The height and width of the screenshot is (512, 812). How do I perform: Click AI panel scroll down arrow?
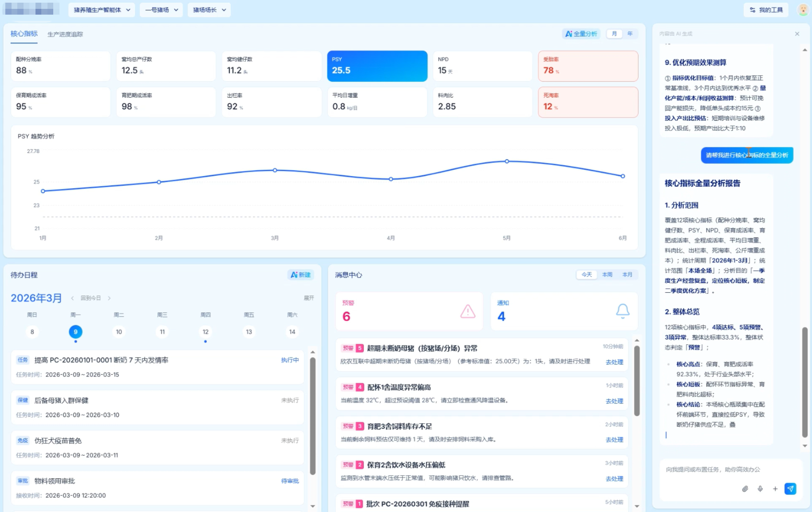[x=804, y=446]
